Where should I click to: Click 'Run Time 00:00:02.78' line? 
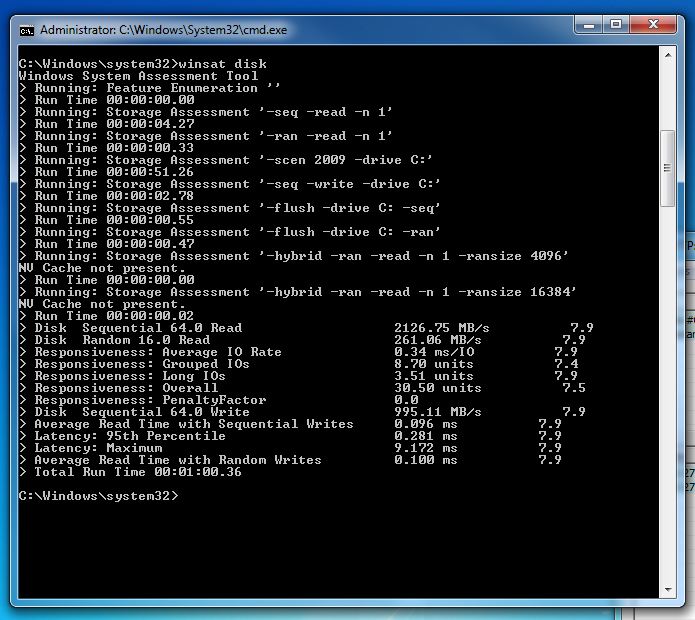[107, 195]
